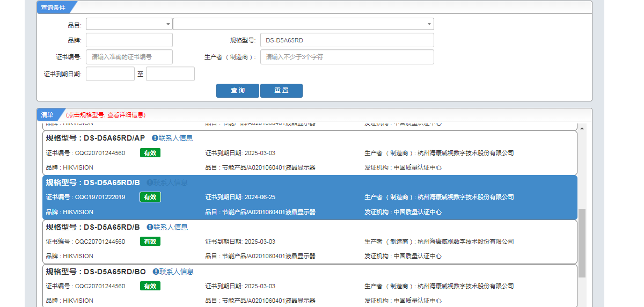Viewport: 644px width, 307px height.
Task: Click the 品牌 brand input field
Action: pos(129,40)
